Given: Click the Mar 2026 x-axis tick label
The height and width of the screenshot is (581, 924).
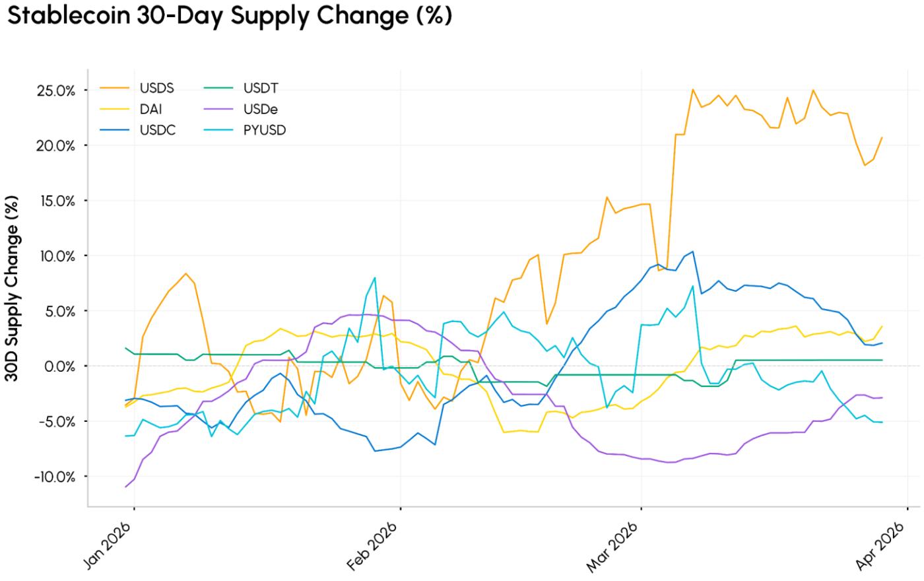Looking at the screenshot, I should (x=613, y=545).
